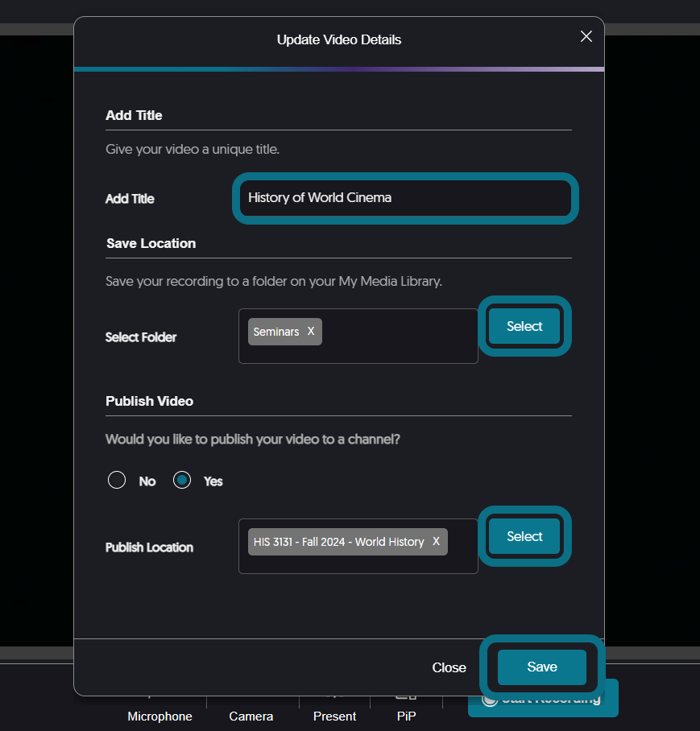Select PiP option in bottom bar

pos(406,716)
